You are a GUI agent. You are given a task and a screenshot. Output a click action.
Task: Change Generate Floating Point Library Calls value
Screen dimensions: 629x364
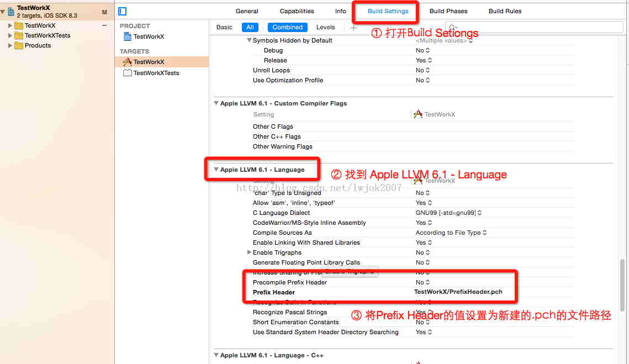pos(422,262)
